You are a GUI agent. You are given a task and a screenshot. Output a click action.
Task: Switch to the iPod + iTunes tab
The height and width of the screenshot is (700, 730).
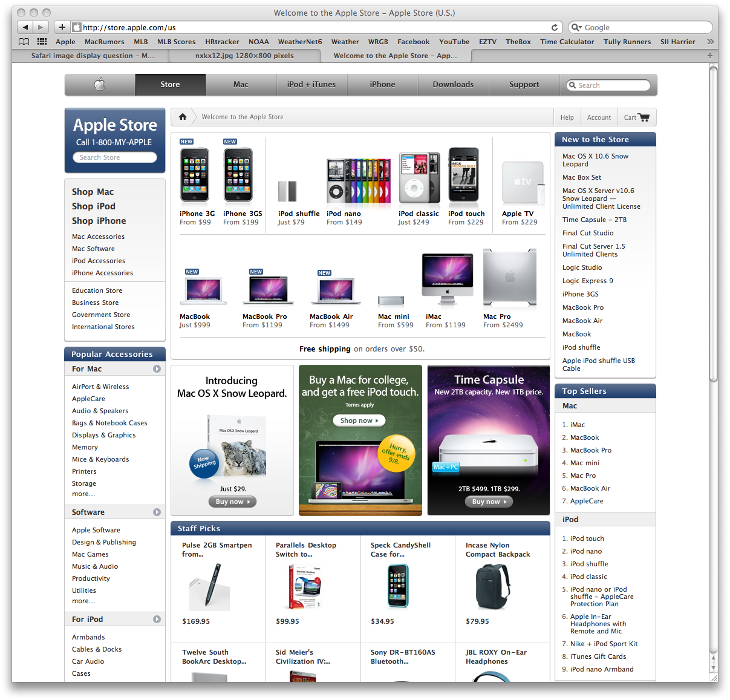click(311, 85)
